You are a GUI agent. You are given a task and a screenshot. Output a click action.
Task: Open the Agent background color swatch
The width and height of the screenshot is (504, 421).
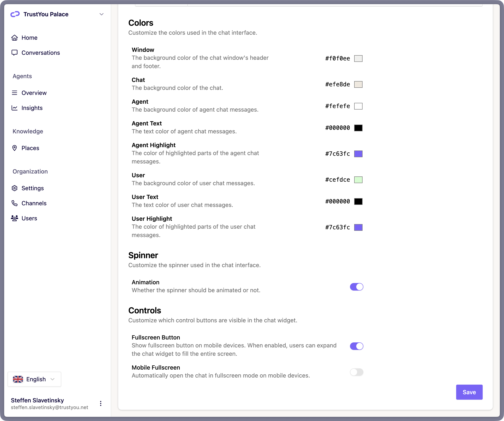[358, 106]
